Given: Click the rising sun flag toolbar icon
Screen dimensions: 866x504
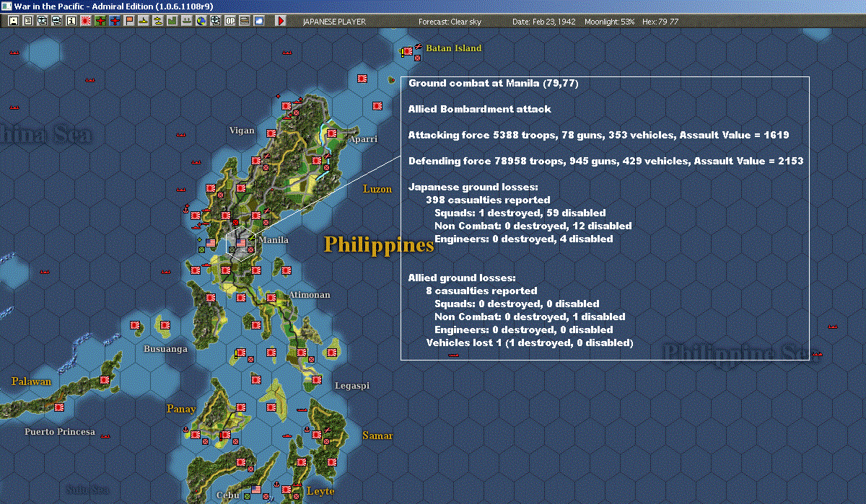Looking at the screenshot, I should [85, 21].
